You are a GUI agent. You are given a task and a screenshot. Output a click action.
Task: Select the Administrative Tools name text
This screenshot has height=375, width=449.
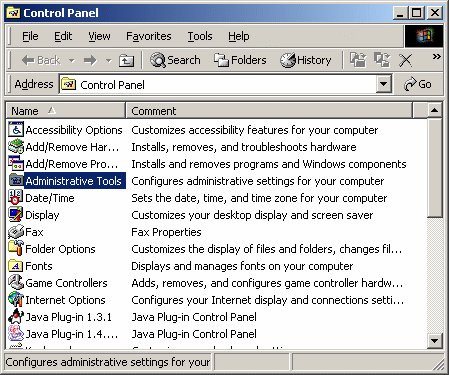(x=73, y=181)
